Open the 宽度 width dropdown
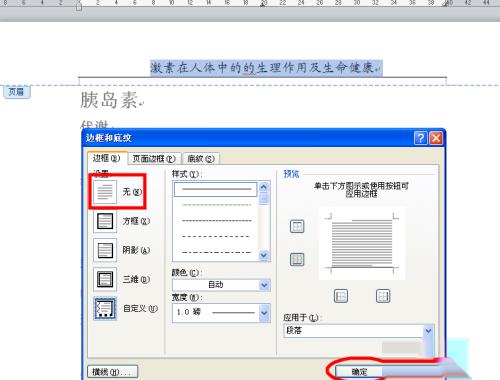This screenshot has width=500, height=380. click(264, 313)
